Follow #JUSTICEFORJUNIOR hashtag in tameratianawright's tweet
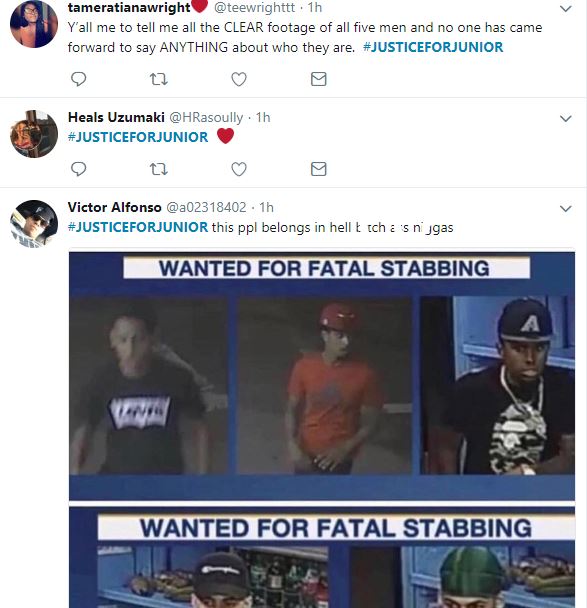 (x=433, y=47)
